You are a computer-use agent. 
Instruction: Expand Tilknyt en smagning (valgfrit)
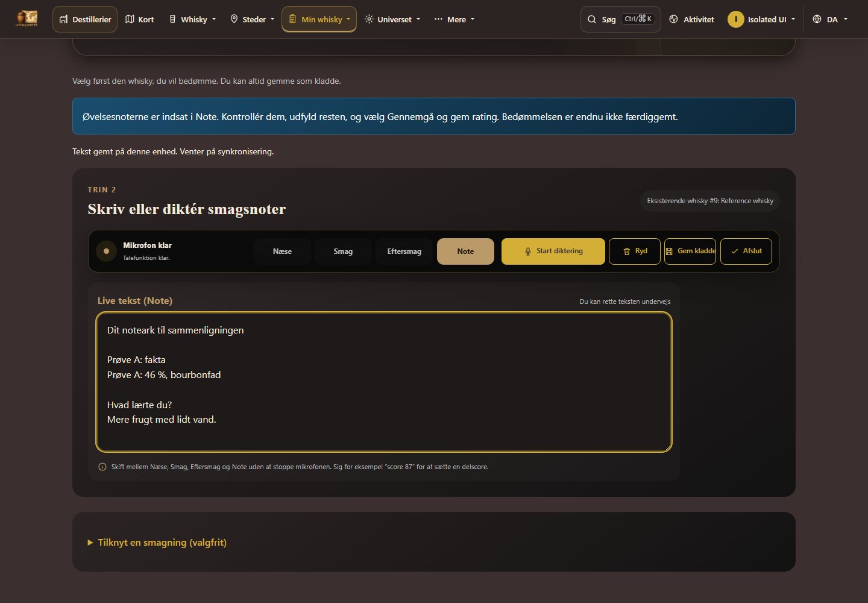(x=157, y=543)
